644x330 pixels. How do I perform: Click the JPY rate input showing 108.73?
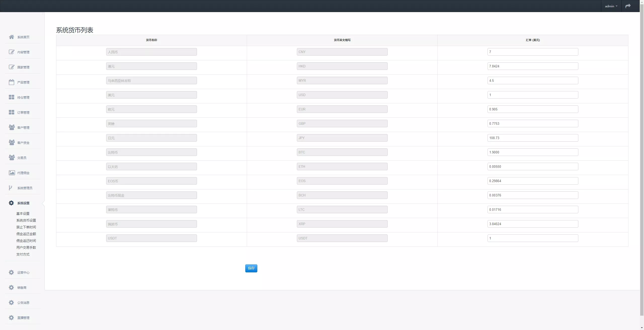[x=533, y=138]
